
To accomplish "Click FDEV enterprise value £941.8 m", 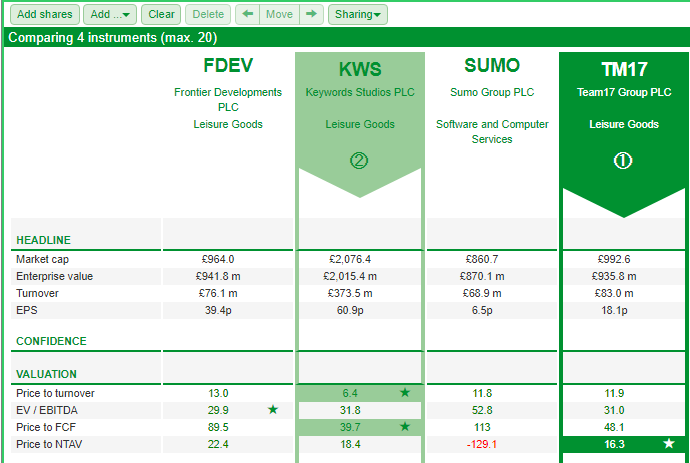I will (218, 276).
